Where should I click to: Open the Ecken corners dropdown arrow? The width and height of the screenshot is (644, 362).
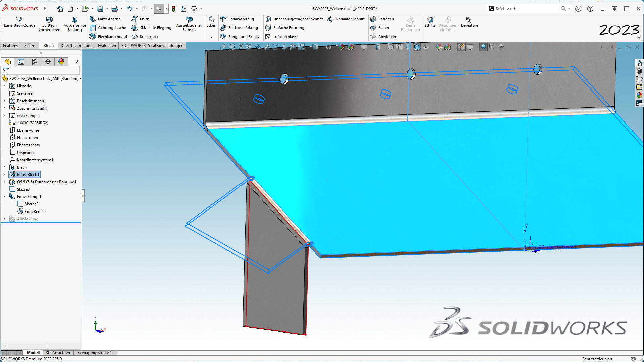coord(211,37)
